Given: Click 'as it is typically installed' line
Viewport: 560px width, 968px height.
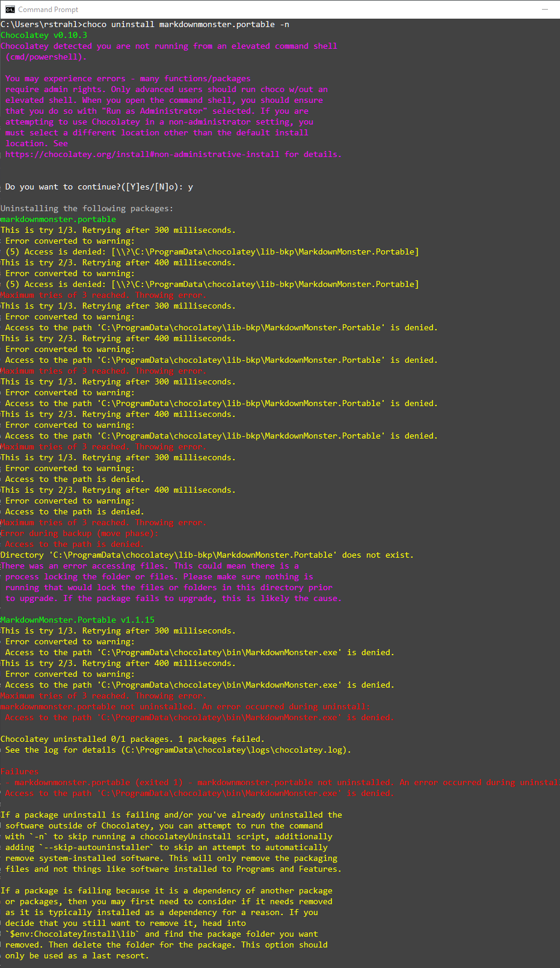Looking at the screenshot, I should (x=162, y=913).
